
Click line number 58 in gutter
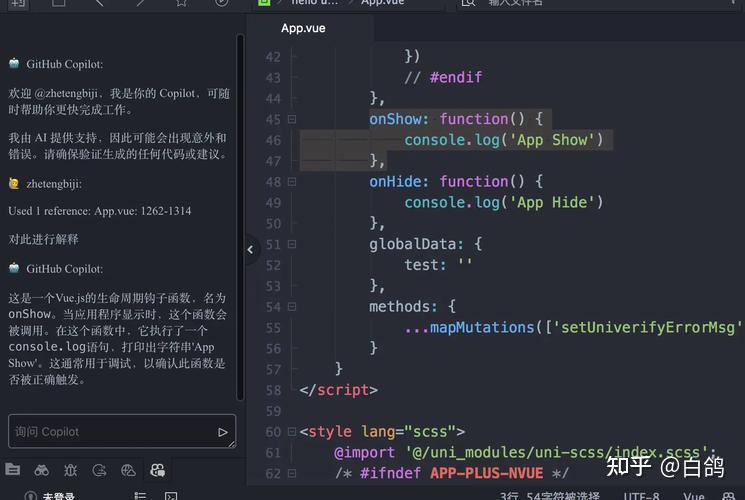pos(273,390)
